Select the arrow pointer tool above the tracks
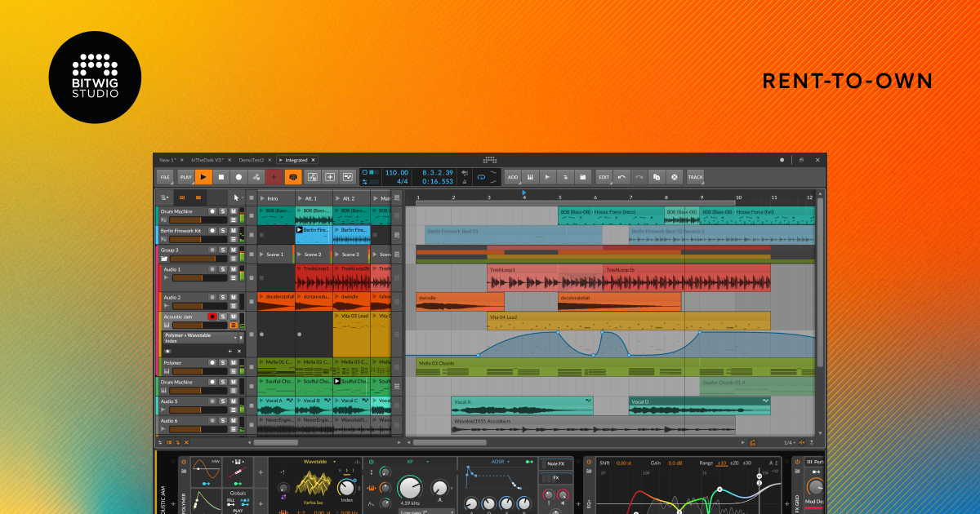This screenshot has height=514, width=980. (x=237, y=197)
